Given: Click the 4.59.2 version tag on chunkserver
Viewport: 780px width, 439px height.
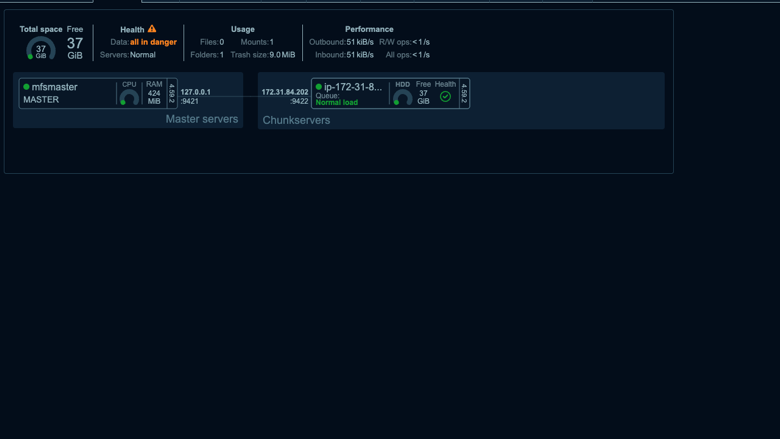Looking at the screenshot, I should coord(464,93).
